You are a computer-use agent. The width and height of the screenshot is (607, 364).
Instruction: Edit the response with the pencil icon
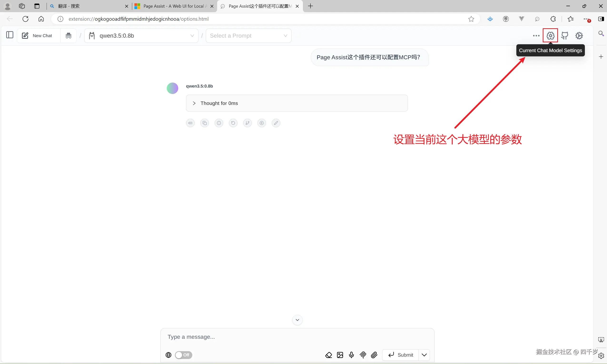coord(276,123)
